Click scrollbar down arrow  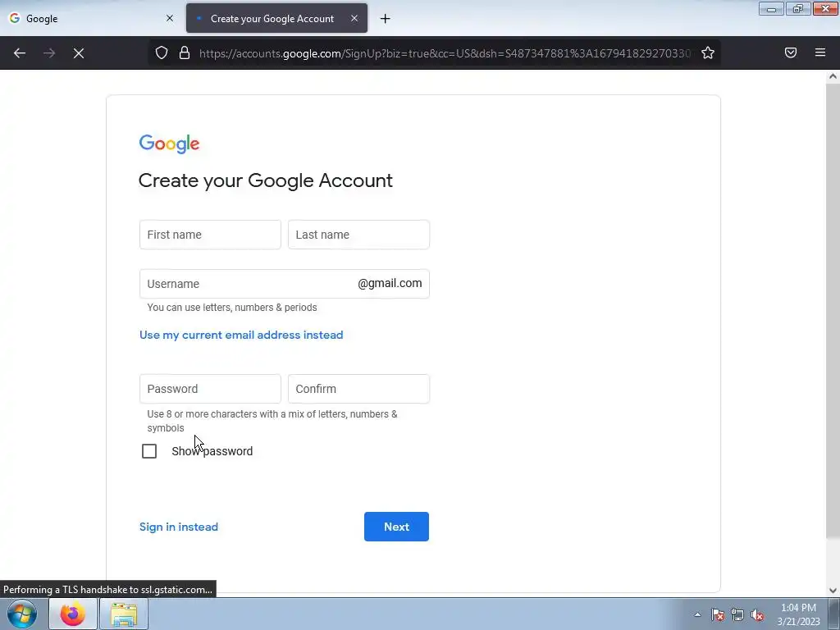tap(833, 591)
